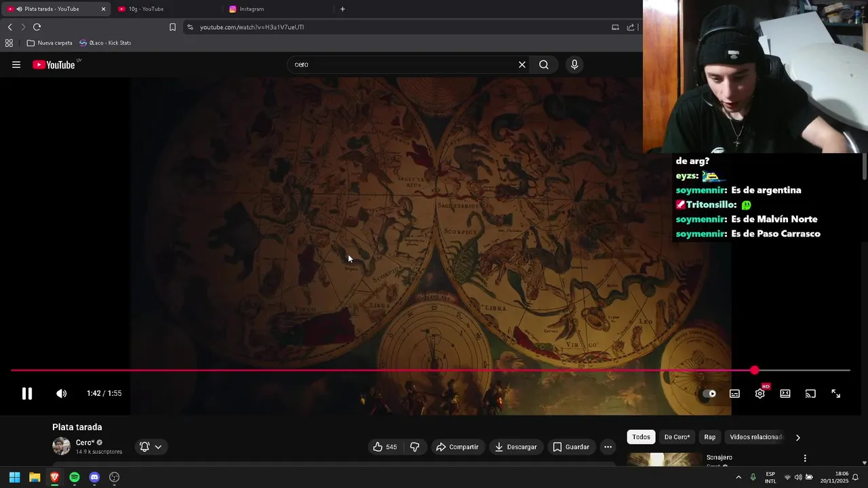Open the Cero* channel name link

(85, 443)
